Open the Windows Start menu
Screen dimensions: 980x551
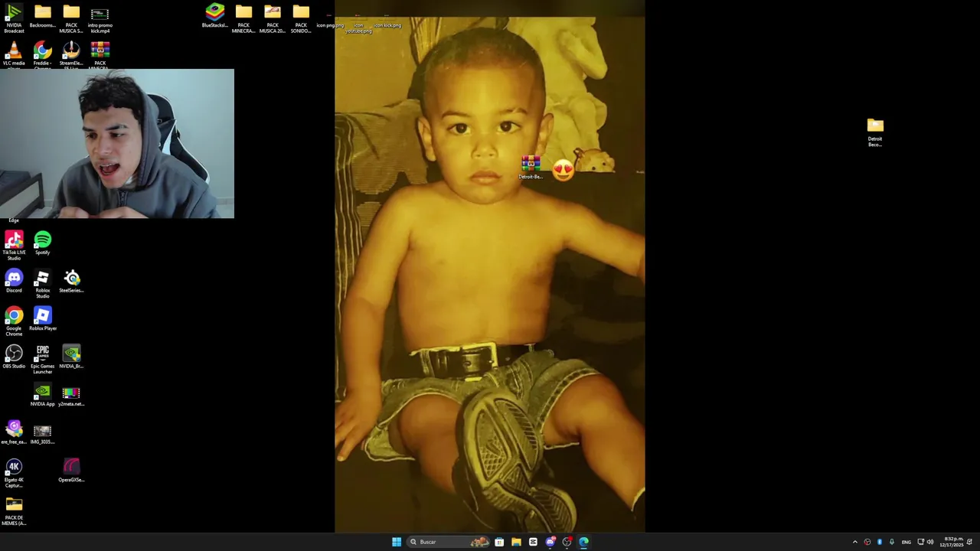pyautogui.click(x=397, y=542)
